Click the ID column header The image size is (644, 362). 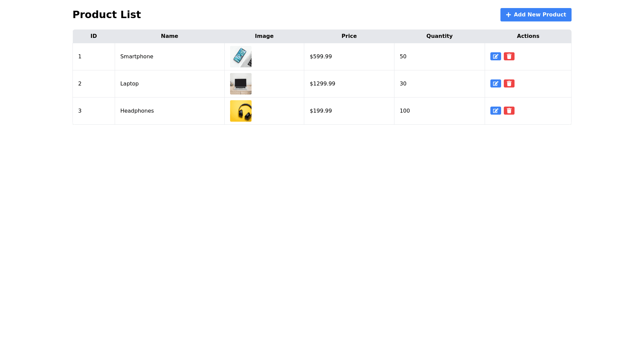(94, 36)
